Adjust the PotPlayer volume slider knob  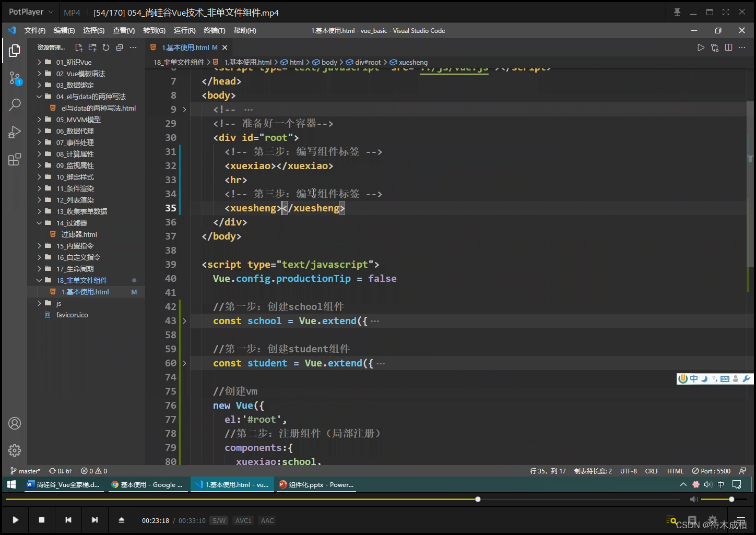pos(731,500)
